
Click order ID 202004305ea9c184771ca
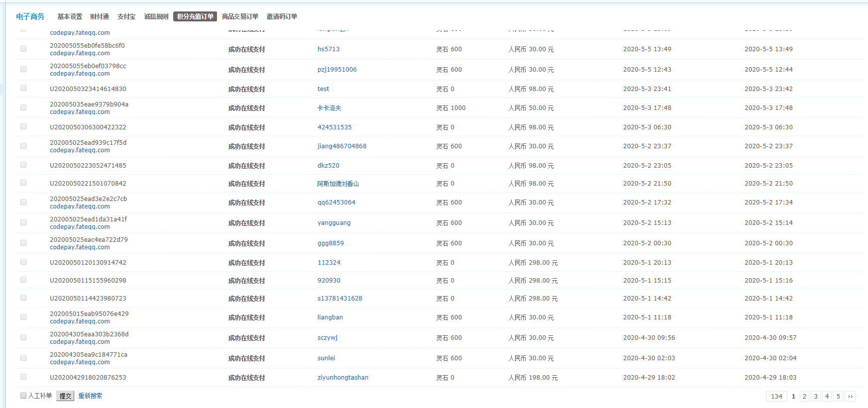(89, 355)
